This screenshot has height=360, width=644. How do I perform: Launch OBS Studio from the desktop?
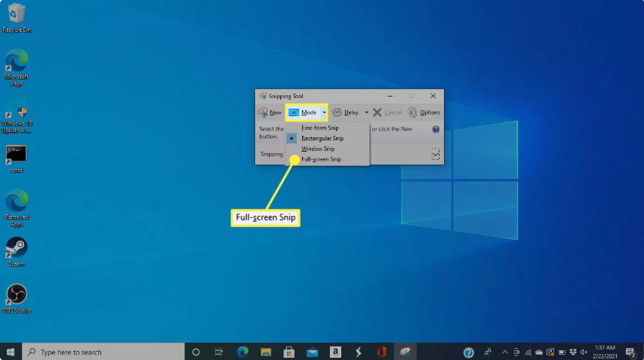[17, 296]
